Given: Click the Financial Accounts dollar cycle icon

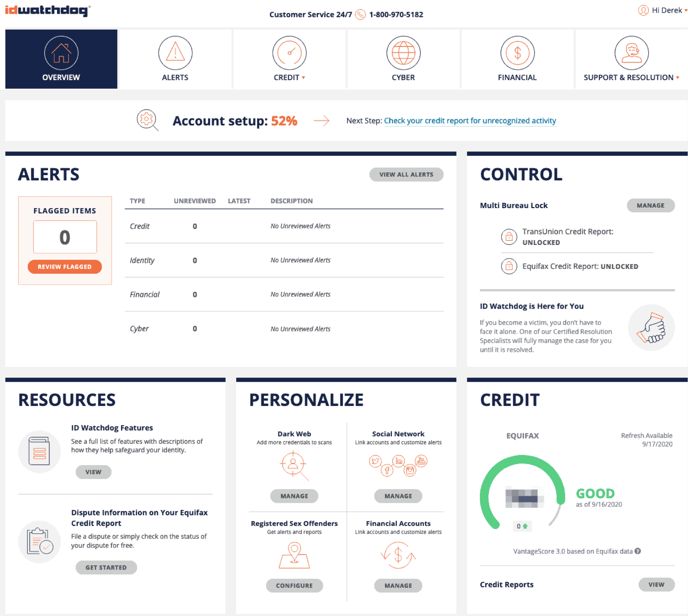Looking at the screenshot, I should [x=398, y=555].
